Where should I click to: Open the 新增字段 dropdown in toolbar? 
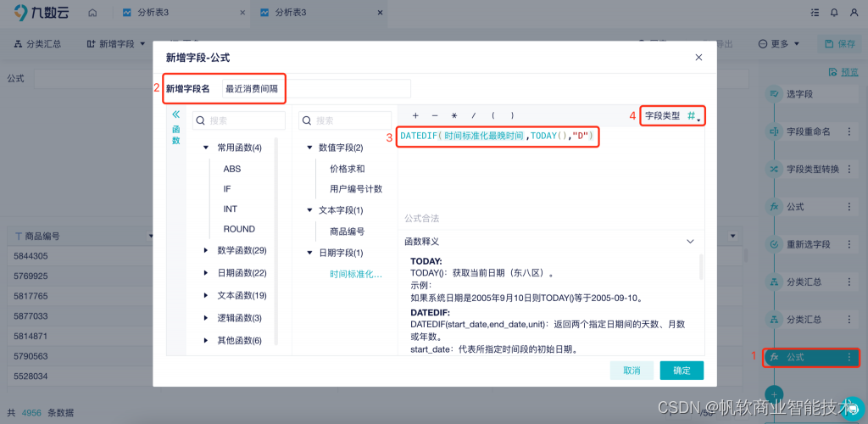pos(115,44)
